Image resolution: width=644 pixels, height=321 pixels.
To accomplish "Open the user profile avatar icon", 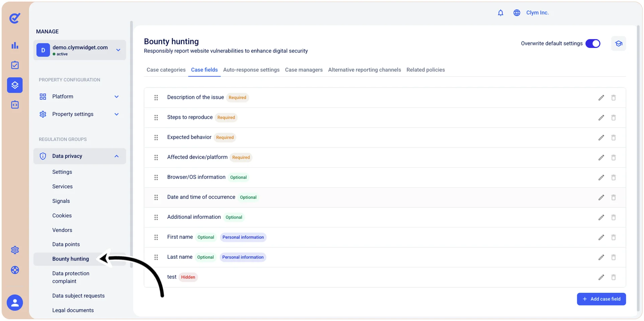I will coord(15,303).
